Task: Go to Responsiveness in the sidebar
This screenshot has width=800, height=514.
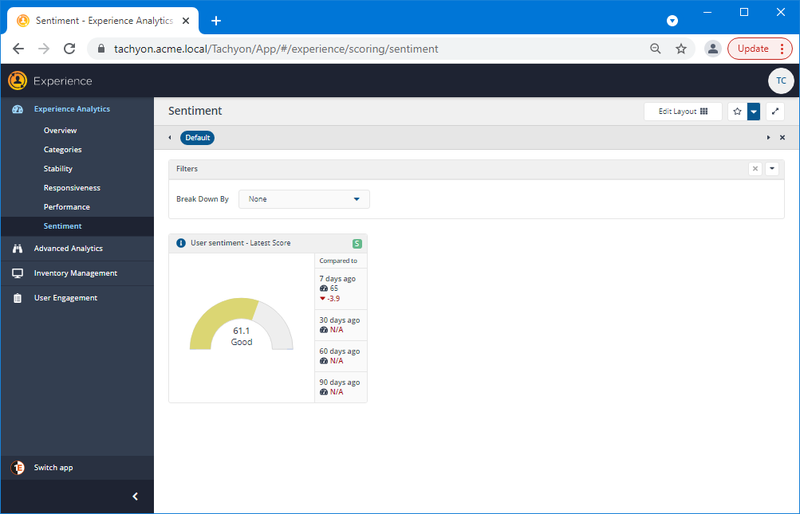Action: pyautogui.click(x=72, y=188)
